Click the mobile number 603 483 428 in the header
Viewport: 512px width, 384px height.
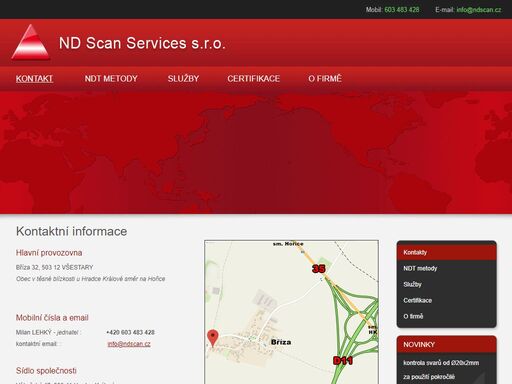[x=402, y=10]
